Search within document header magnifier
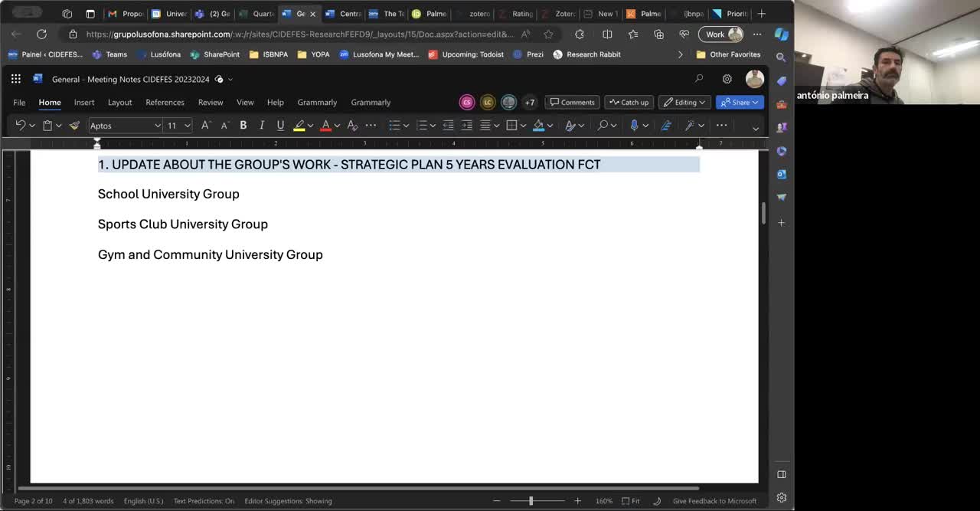Image resolution: width=980 pixels, height=511 pixels. pyautogui.click(x=699, y=79)
